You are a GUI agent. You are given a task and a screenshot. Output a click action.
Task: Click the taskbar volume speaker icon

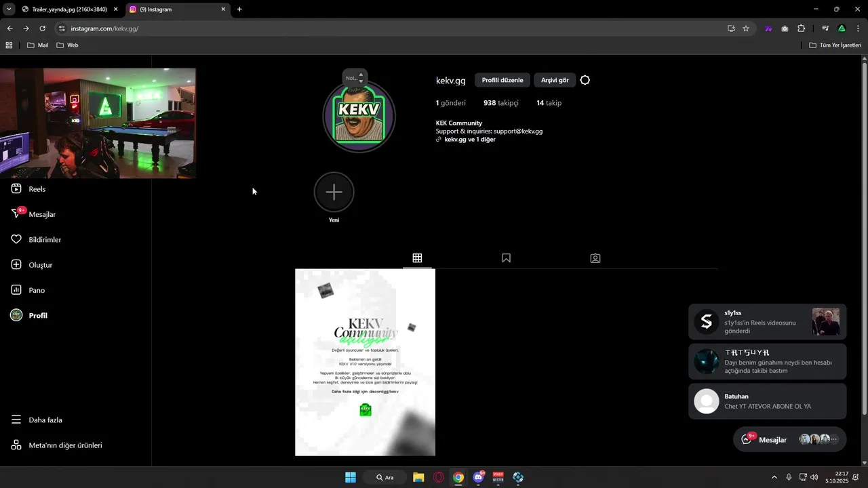(x=814, y=477)
